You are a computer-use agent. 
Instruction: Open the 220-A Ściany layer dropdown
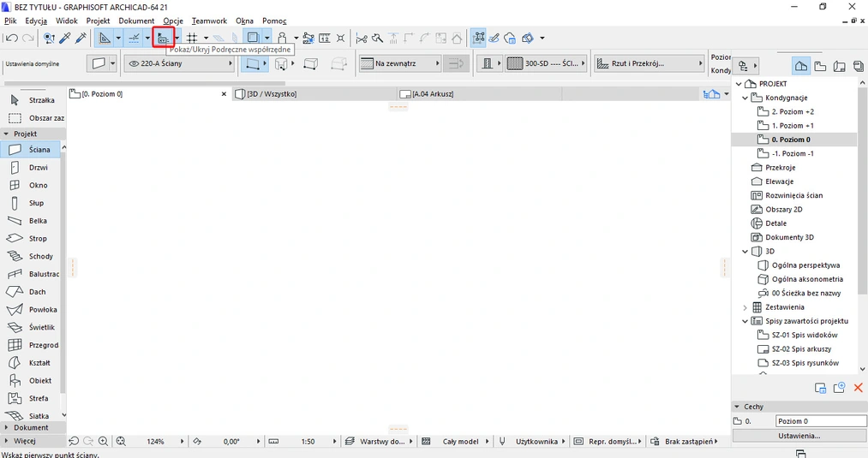click(x=180, y=63)
